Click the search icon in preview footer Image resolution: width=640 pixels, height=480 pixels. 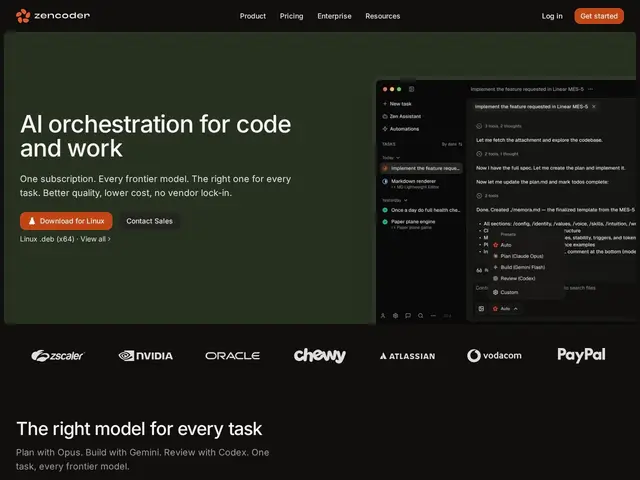pyautogui.click(x=420, y=316)
